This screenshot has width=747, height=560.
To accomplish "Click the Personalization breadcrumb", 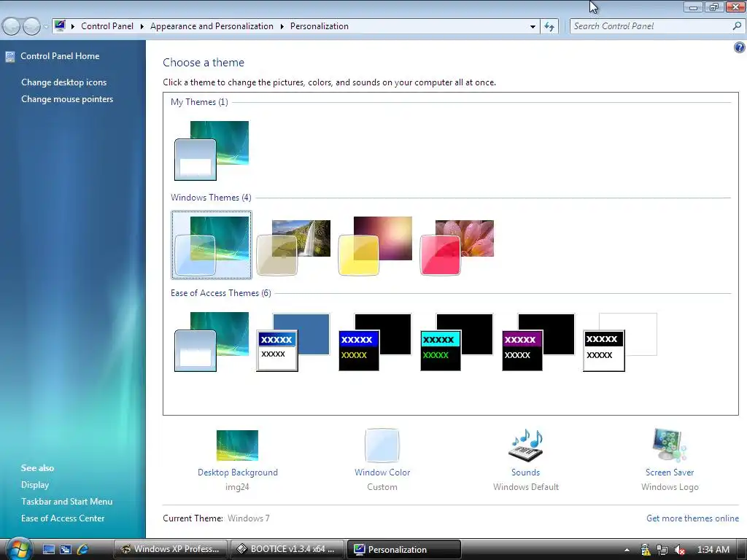I will click(320, 26).
